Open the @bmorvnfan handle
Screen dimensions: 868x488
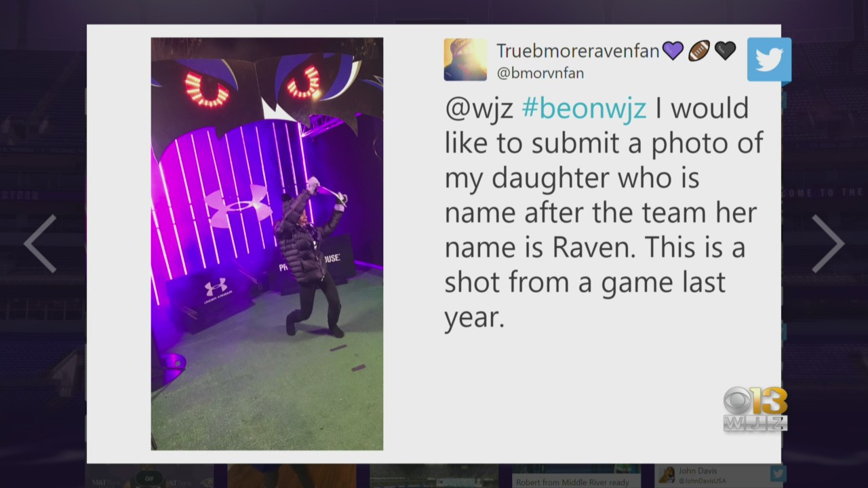click(x=540, y=73)
